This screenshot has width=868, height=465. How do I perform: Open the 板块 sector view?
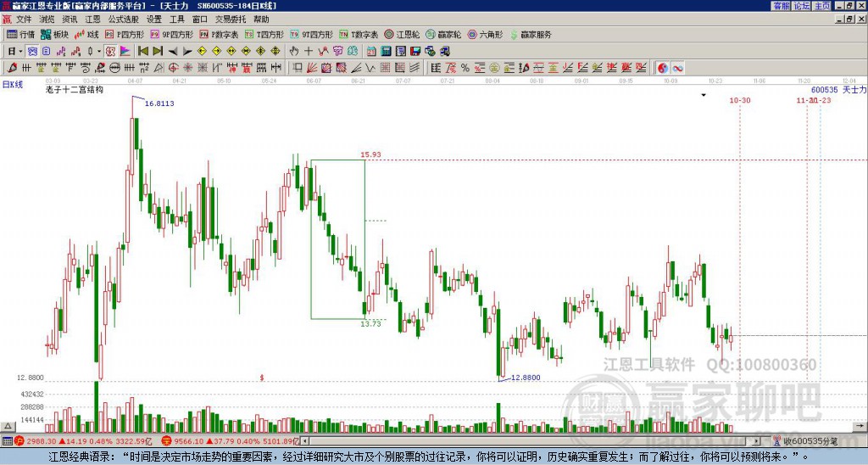pos(54,34)
